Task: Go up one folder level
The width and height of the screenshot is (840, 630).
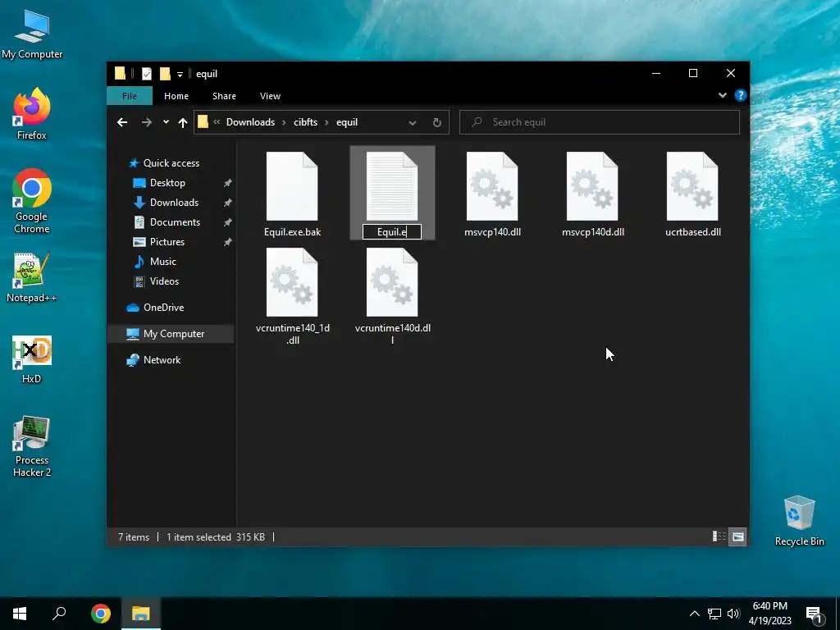Action: (x=183, y=123)
